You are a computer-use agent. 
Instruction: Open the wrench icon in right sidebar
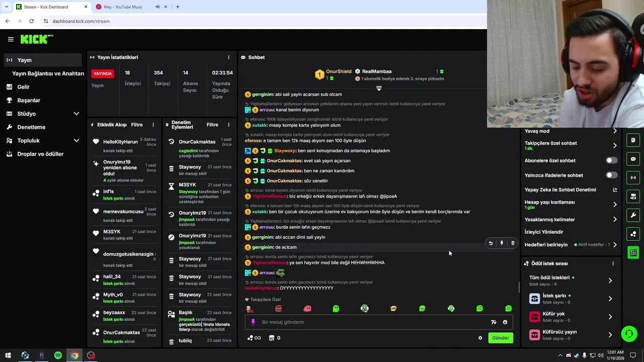point(633,215)
